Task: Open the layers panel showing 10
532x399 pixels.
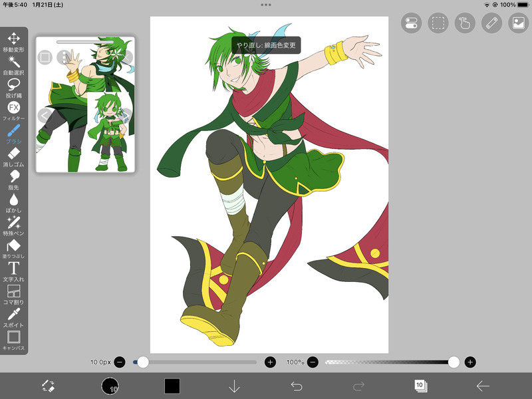Action: click(x=421, y=386)
